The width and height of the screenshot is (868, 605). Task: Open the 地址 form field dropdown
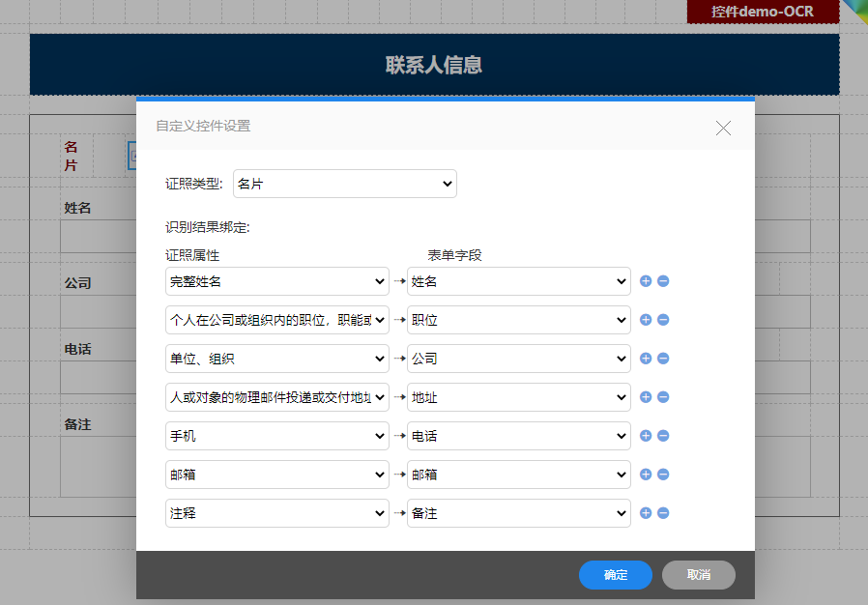point(519,397)
